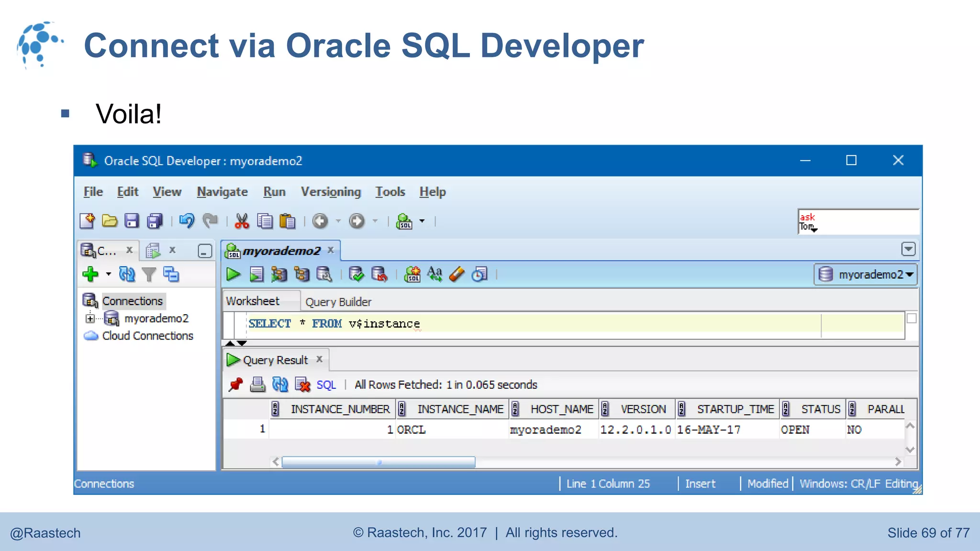Open dropdown arrow next to New Connection
The height and width of the screenshot is (551, 980).
tap(109, 275)
